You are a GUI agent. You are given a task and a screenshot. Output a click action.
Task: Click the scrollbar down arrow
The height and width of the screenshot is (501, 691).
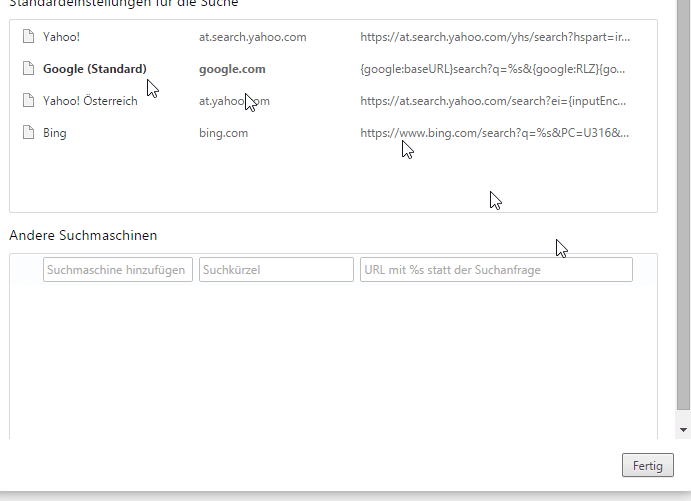pos(683,430)
